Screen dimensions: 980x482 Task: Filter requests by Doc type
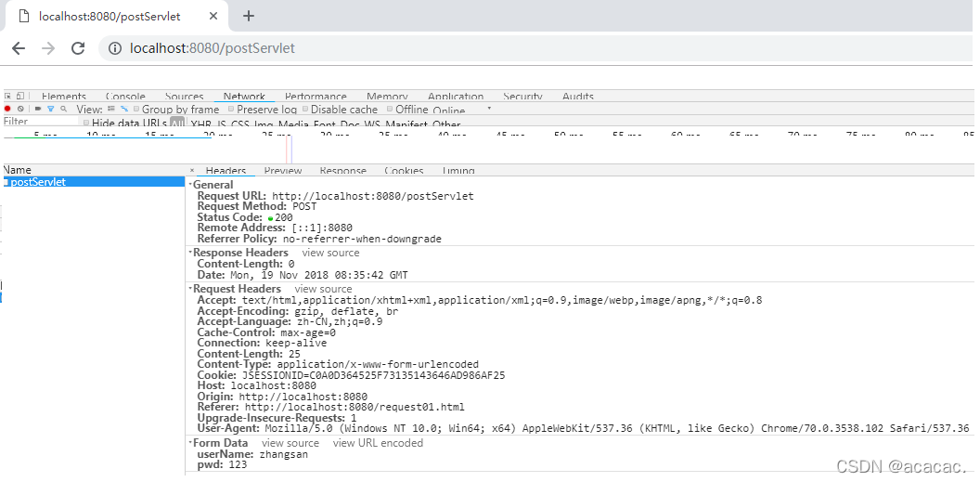tap(351, 124)
